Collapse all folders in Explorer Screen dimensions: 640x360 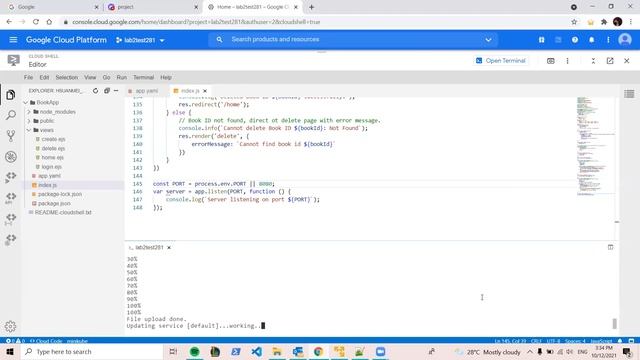[x=107, y=91]
